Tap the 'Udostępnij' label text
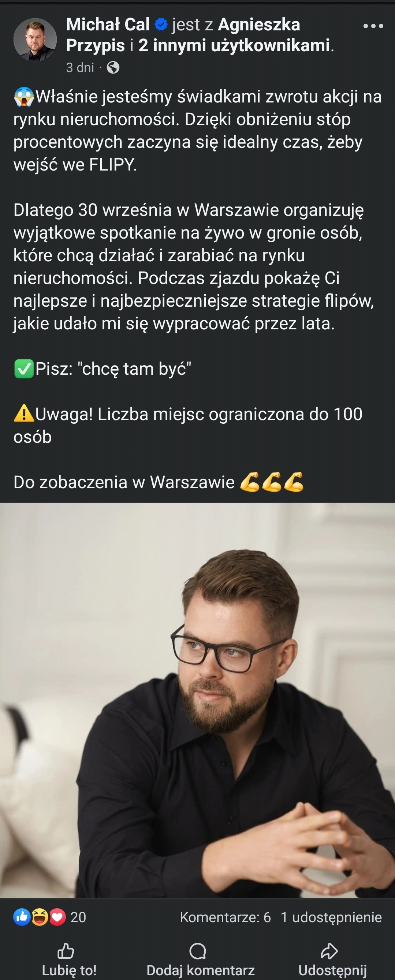 coord(333,970)
